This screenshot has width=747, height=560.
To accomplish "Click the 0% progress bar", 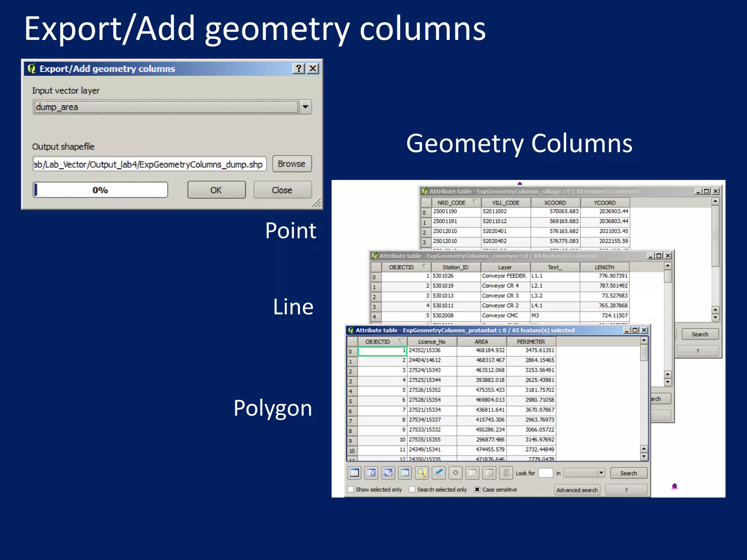I will [100, 190].
